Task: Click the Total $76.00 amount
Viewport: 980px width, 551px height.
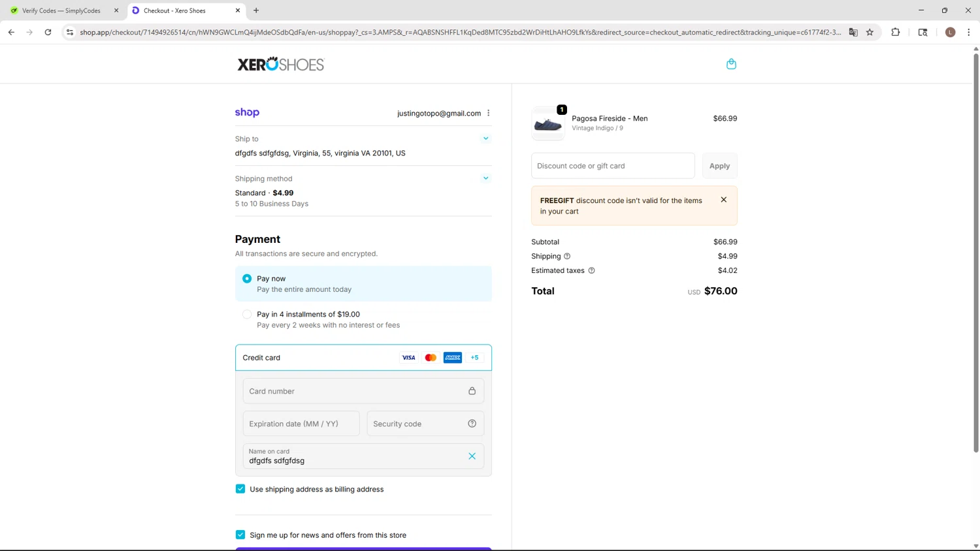Action: (x=721, y=291)
